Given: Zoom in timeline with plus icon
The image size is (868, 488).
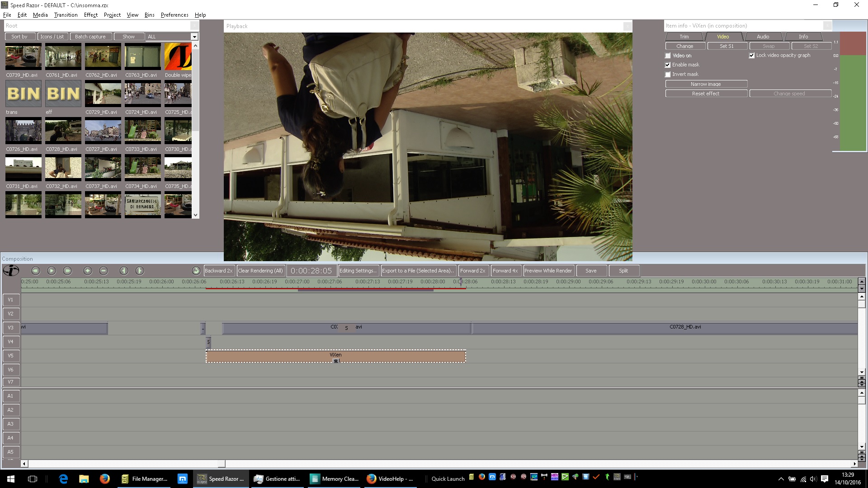Looking at the screenshot, I should coord(88,271).
